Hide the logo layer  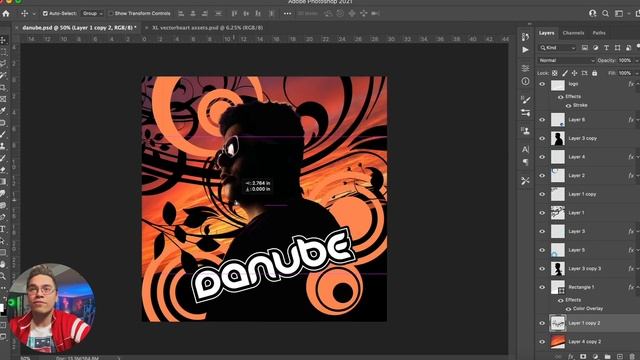click(x=542, y=84)
